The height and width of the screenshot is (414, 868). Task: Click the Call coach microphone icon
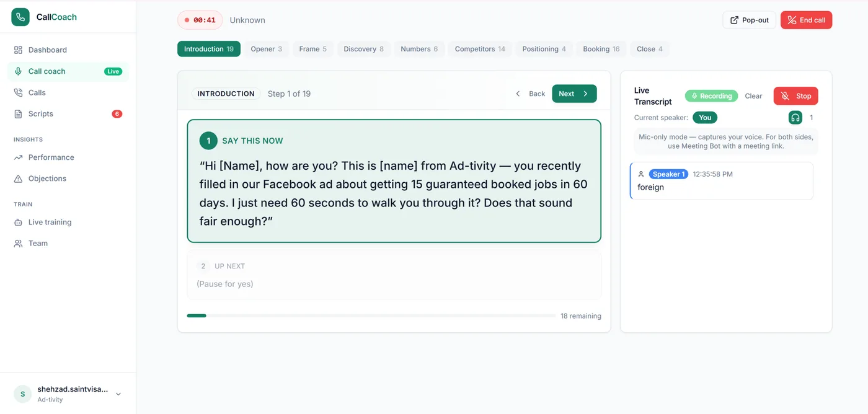[18, 71]
